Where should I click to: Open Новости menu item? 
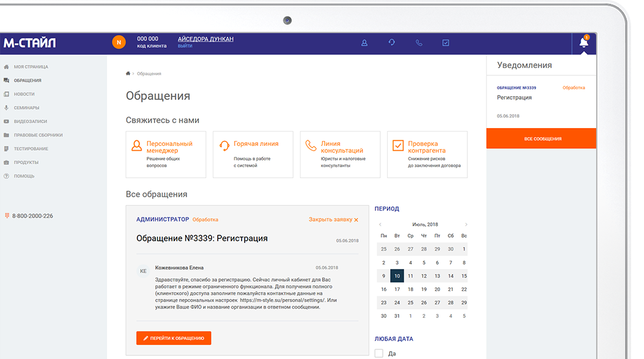[25, 94]
